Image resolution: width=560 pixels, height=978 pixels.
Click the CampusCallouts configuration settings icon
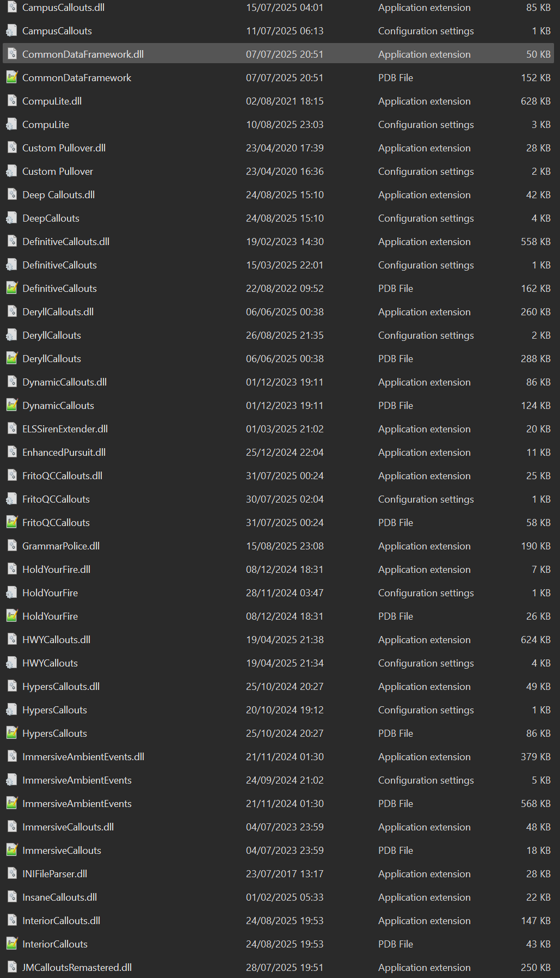coord(11,31)
